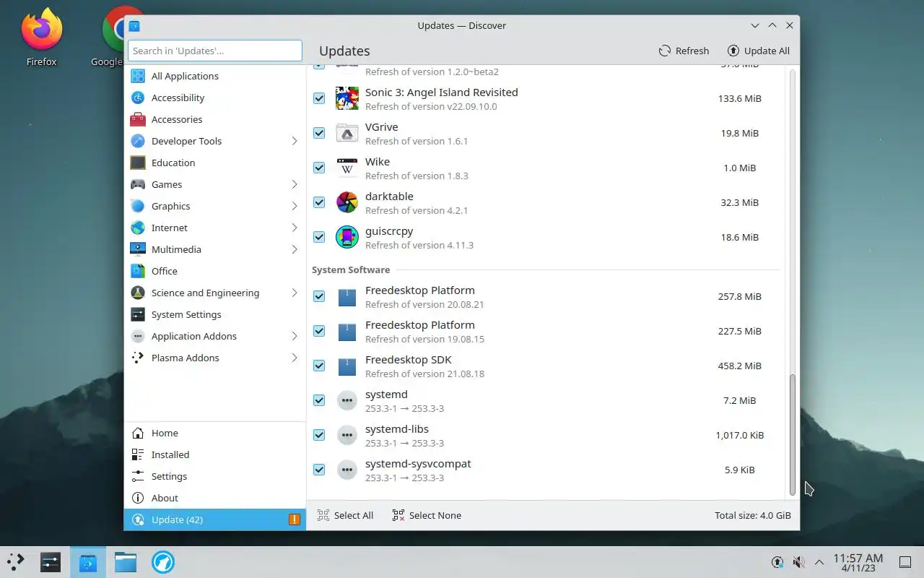Expand the Games category arrow

tap(295, 184)
